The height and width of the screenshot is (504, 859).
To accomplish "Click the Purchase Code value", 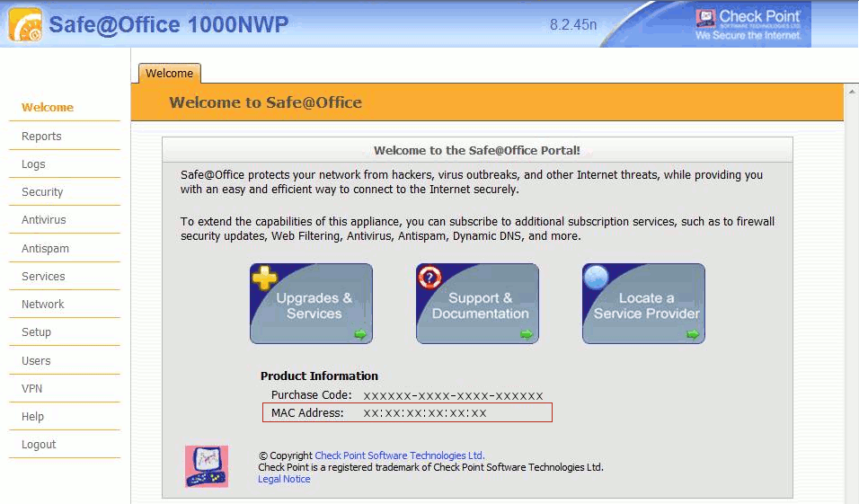I will (453, 395).
